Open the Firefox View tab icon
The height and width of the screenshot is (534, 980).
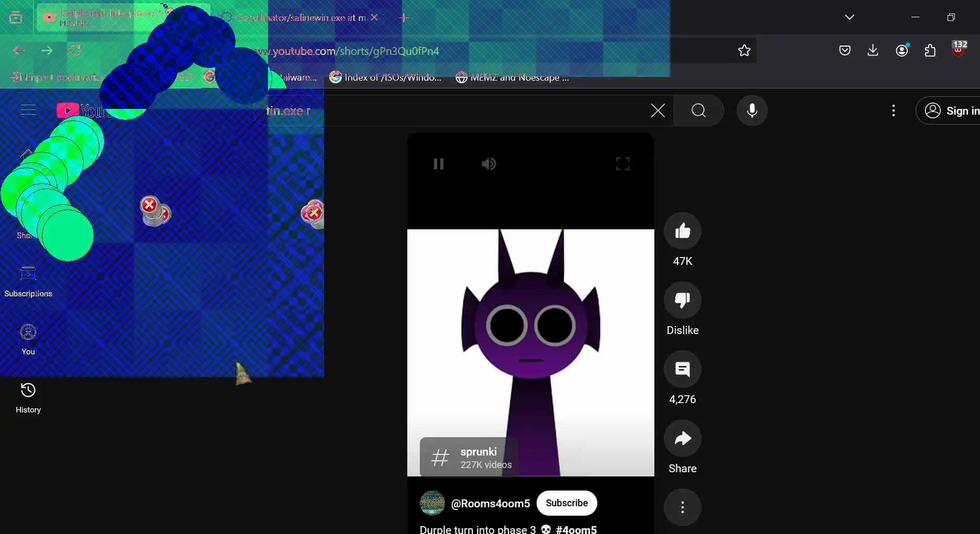pos(16,18)
